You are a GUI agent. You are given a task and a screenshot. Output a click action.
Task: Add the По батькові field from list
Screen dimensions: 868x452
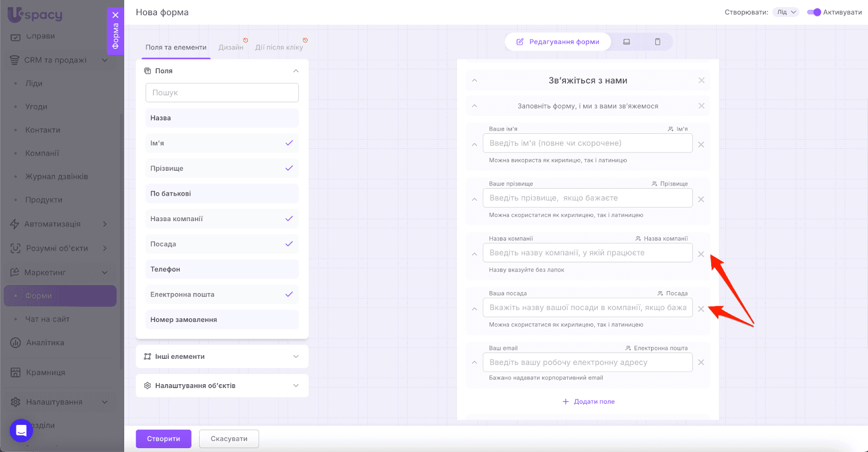click(222, 193)
